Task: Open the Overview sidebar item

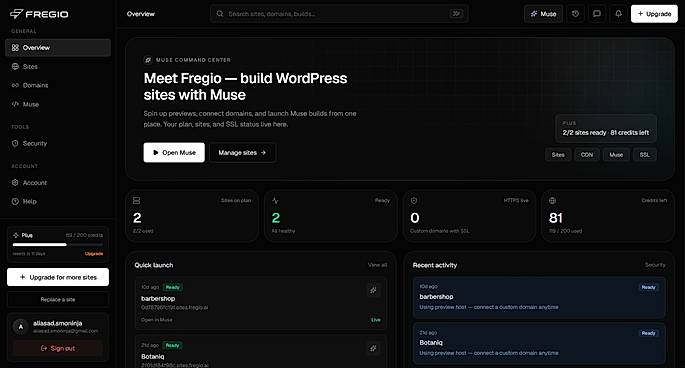Action: click(x=58, y=48)
